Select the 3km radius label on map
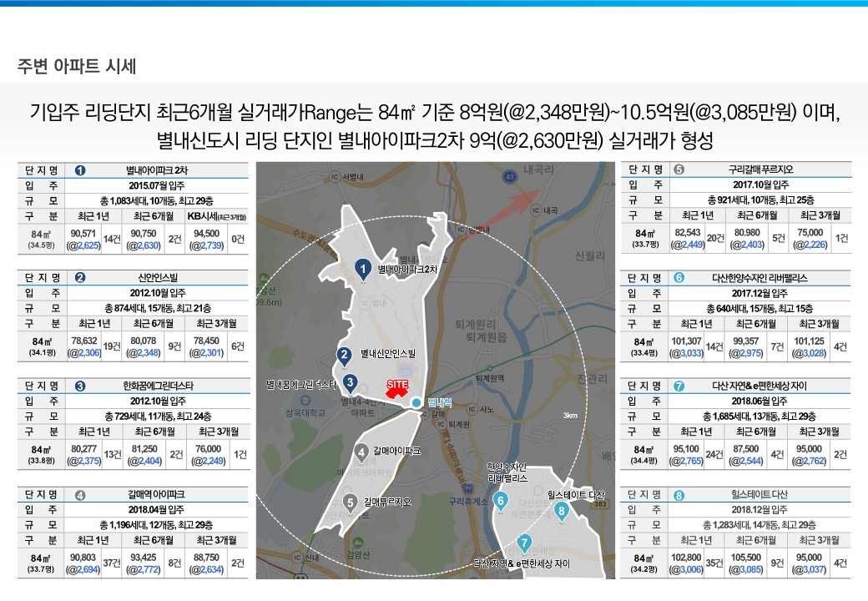Viewport: 868px width, 601px height. click(570, 416)
